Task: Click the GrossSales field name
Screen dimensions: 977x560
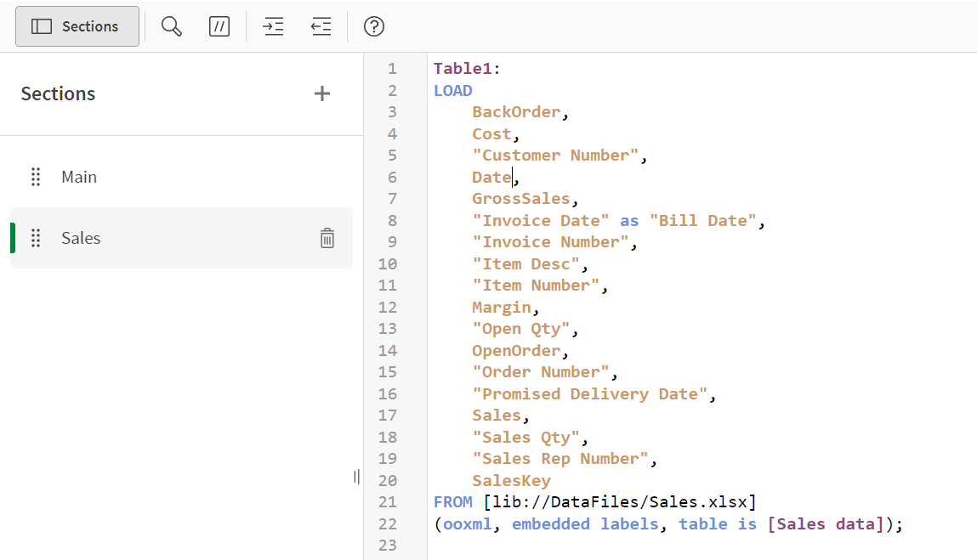Action: click(x=521, y=199)
